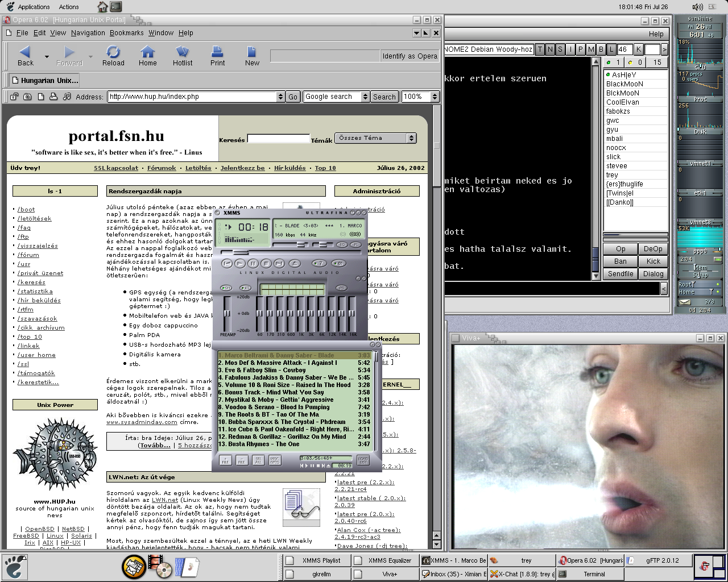Click the + FILE playlist button
728x582 pixels.
225,460
